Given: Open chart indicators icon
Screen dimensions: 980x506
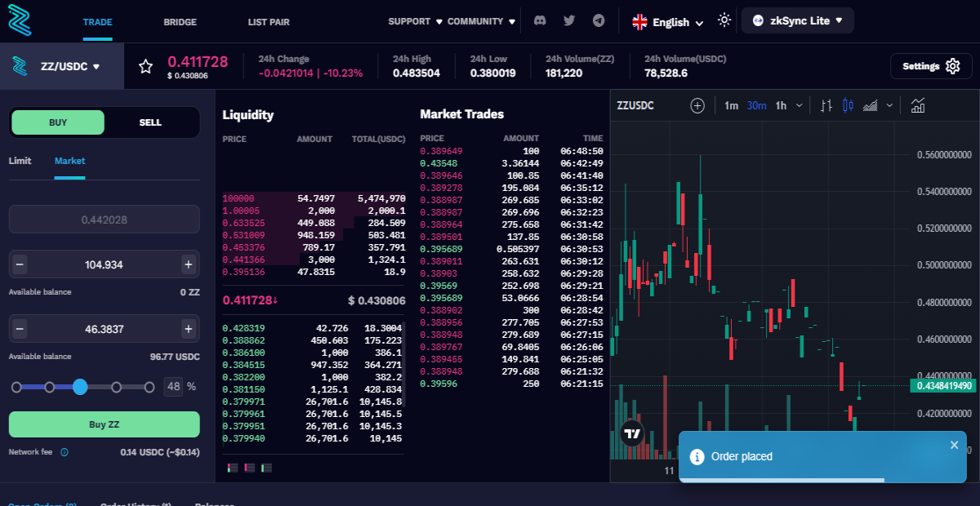Looking at the screenshot, I should point(918,105).
